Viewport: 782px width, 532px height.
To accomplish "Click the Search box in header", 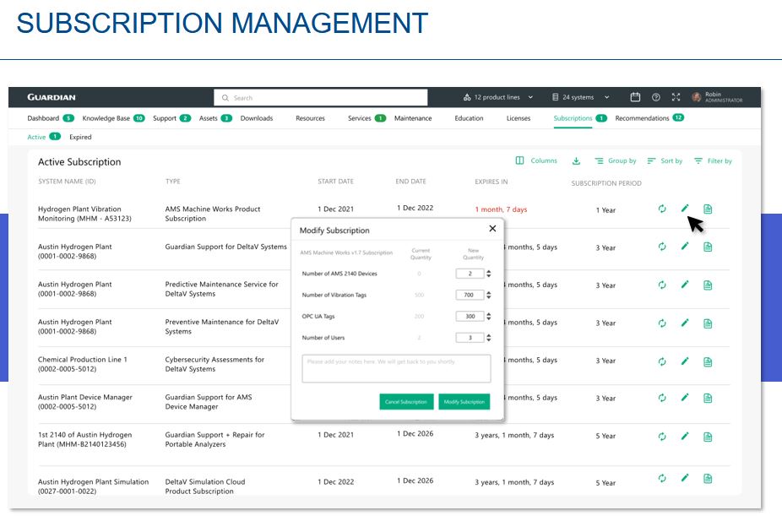I will 321,98.
